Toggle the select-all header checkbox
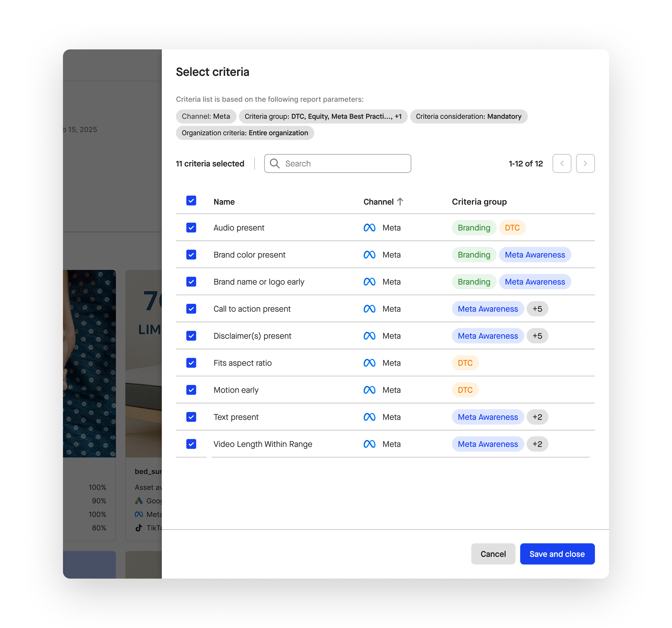672x628 pixels. pyautogui.click(x=191, y=201)
